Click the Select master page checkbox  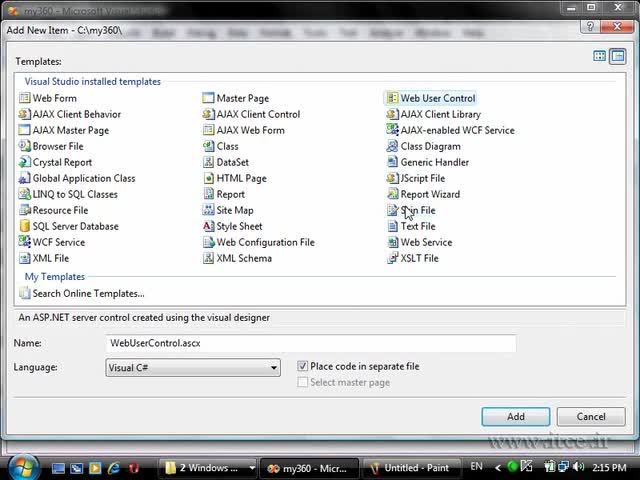[x=302, y=382]
